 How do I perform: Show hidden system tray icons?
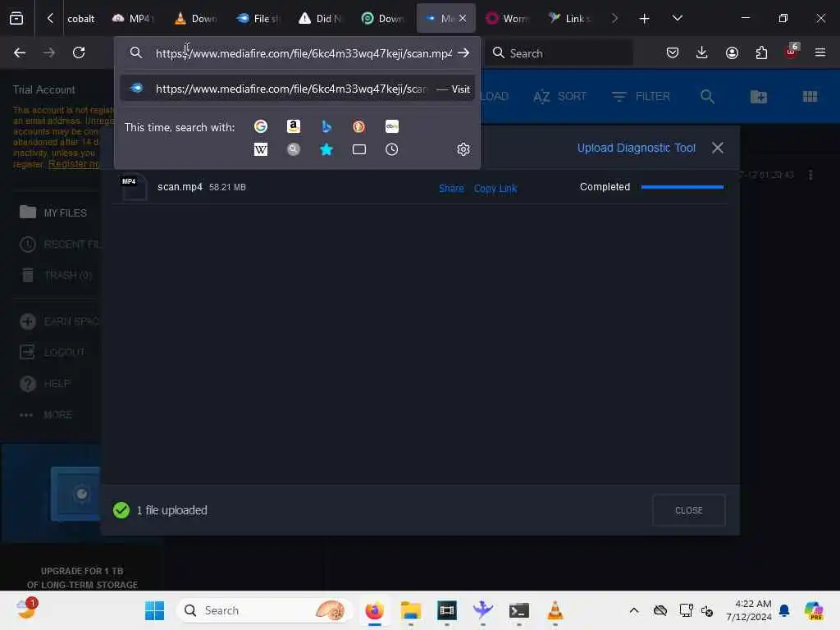coord(634,610)
